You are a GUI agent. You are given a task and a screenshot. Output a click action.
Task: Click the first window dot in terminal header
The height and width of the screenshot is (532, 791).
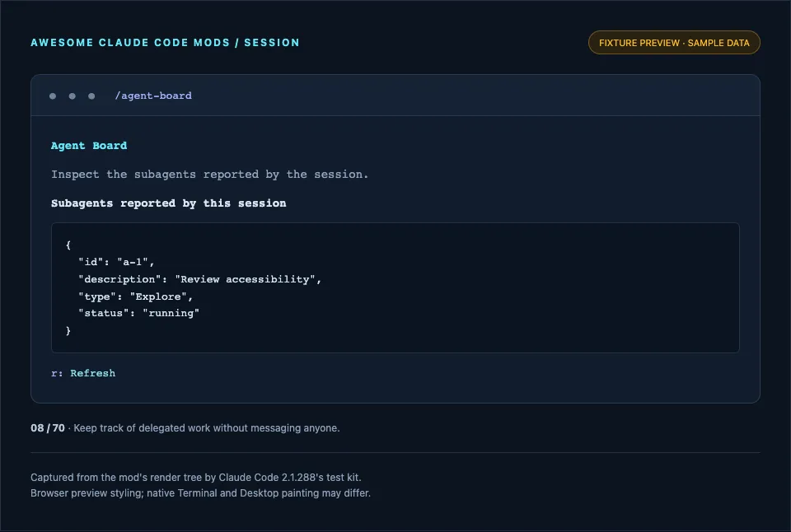coord(53,96)
